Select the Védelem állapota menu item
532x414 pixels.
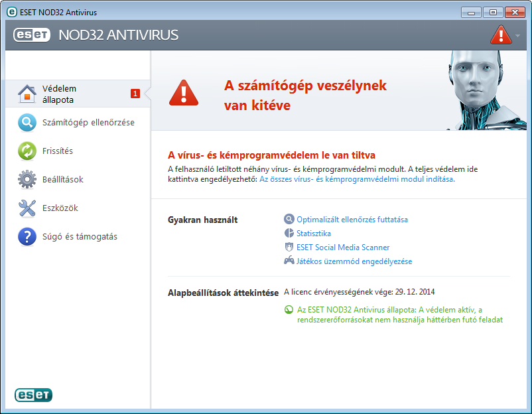click(78, 94)
